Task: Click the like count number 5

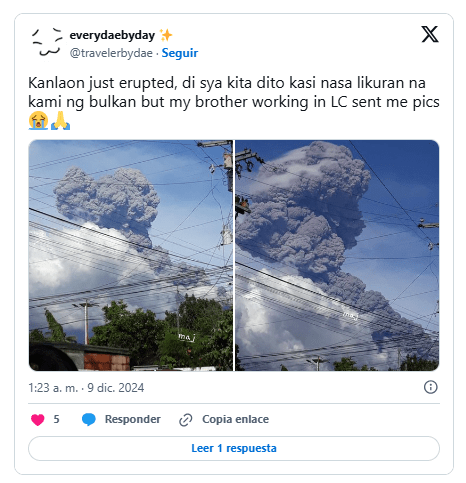Action: (56, 419)
